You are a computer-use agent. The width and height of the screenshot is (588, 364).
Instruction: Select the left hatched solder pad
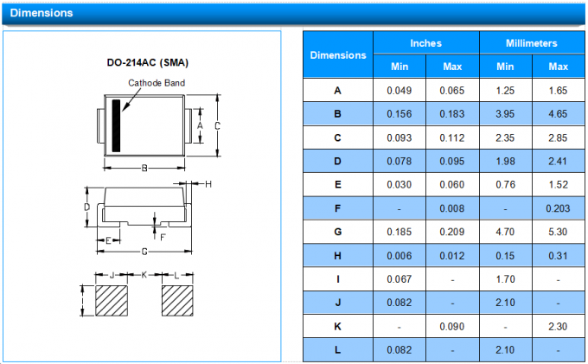click(x=112, y=302)
